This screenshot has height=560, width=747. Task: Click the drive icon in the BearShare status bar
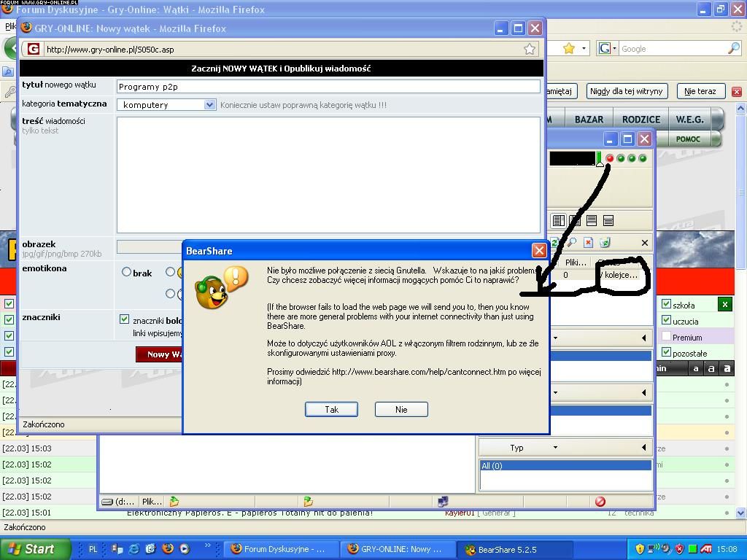[x=107, y=502]
